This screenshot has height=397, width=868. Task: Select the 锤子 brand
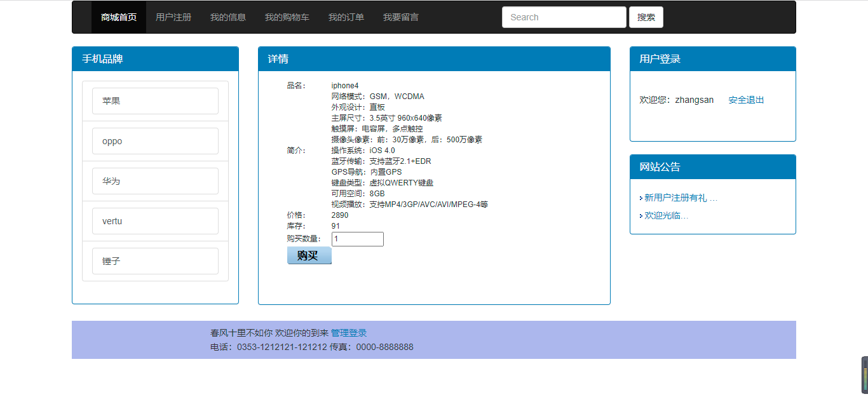pos(155,261)
